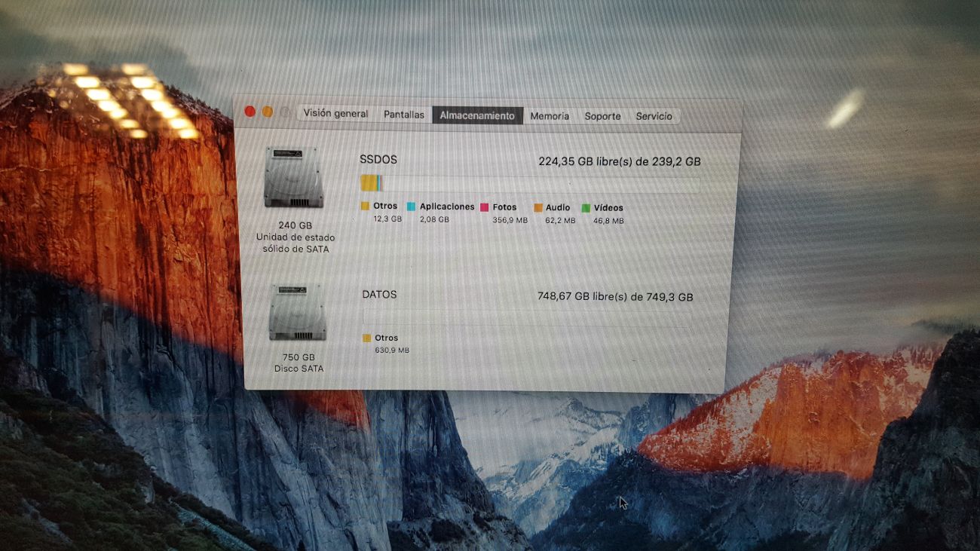This screenshot has width=980, height=551.
Task: Click the 12,3 GB Otros value
Action: (x=387, y=219)
